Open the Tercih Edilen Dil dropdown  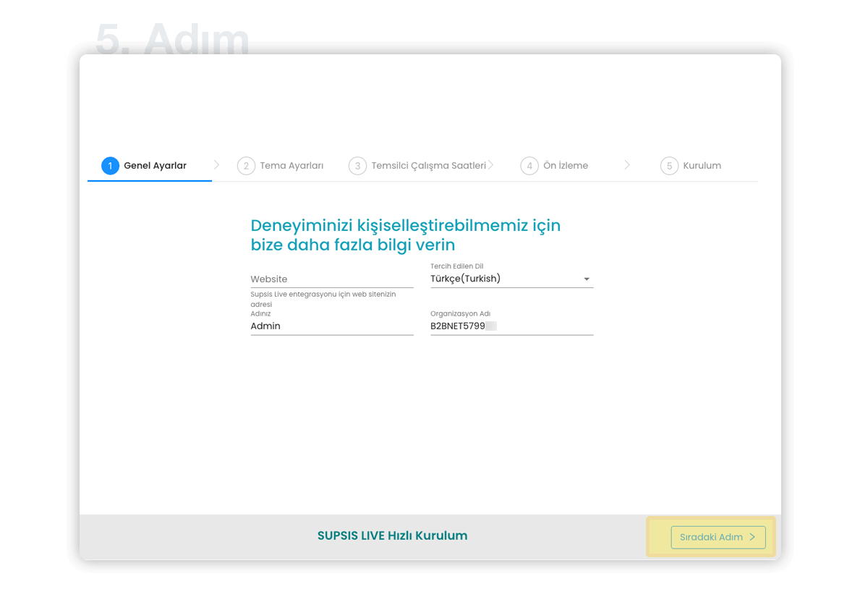(512, 279)
